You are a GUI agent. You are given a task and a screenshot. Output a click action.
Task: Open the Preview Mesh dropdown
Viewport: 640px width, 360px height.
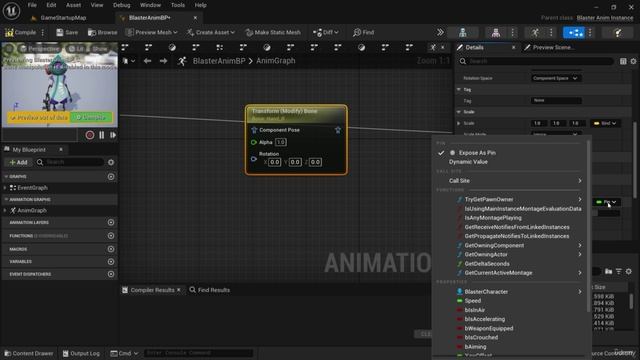pyautogui.click(x=152, y=32)
